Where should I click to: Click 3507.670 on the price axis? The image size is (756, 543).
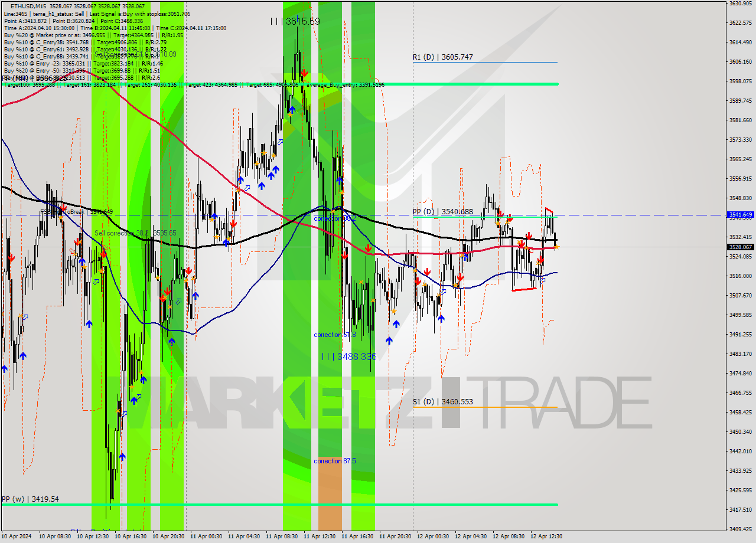tap(741, 295)
